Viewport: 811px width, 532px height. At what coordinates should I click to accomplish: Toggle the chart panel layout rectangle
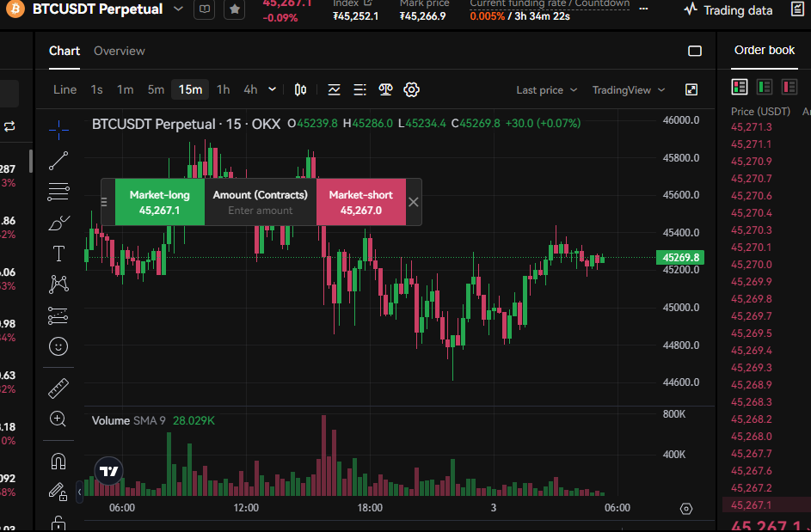[695, 51]
